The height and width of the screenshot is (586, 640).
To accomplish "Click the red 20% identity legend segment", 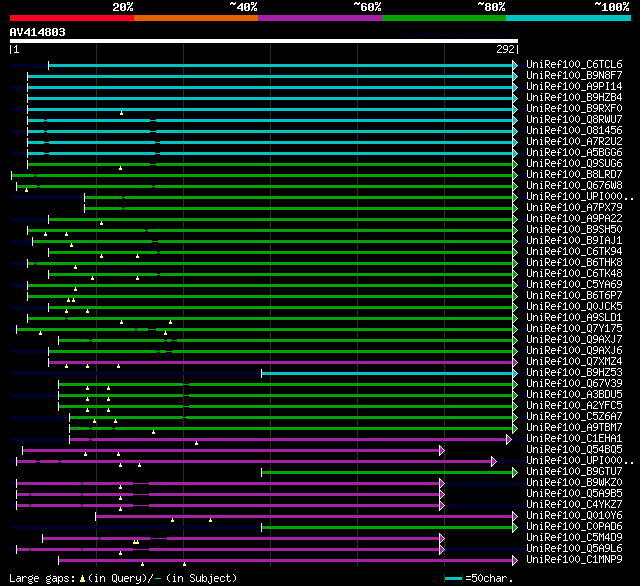I will tap(72, 18).
